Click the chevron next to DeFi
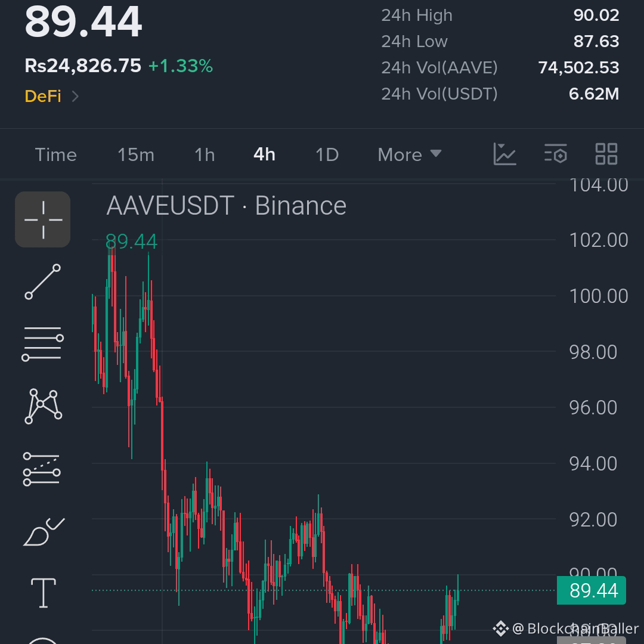Viewport: 644px width, 644px height. coord(75,97)
